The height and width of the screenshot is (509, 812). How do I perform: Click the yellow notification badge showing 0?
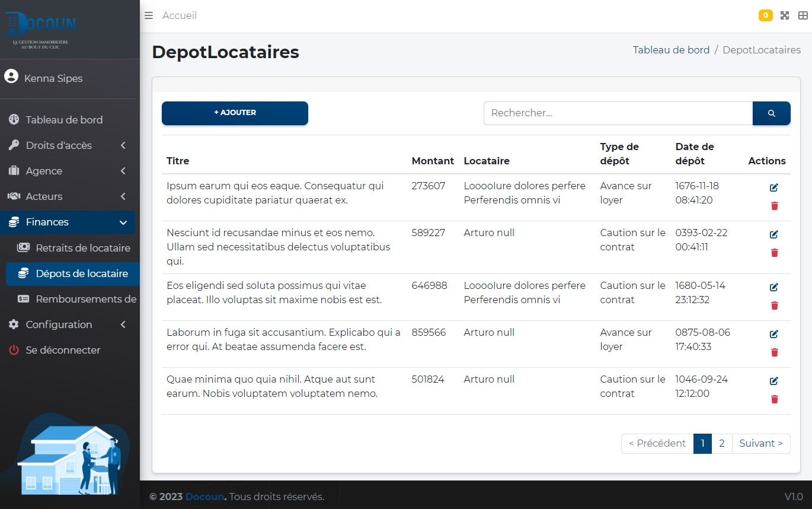tap(765, 15)
